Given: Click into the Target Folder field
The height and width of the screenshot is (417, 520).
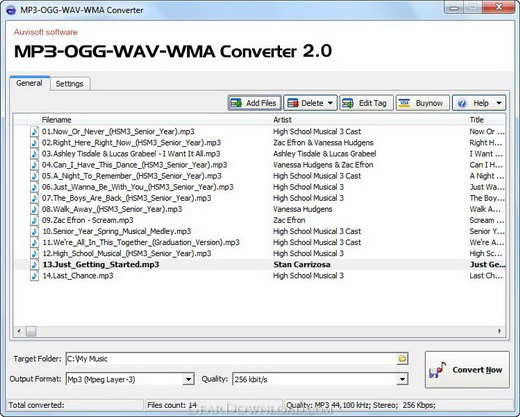Looking at the screenshot, I should pyautogui.click(x=231, y=359).
